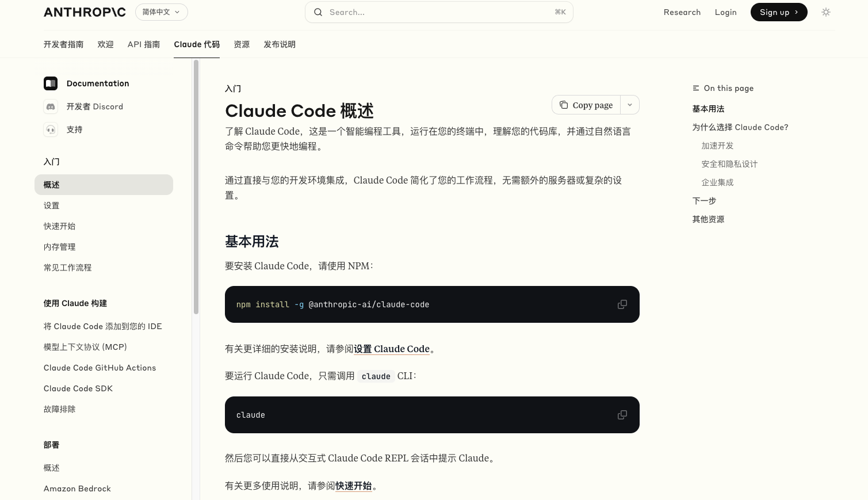Toggle the light/dark theme sun icon
The image size is (868, 500).
(x=826, y=12)
